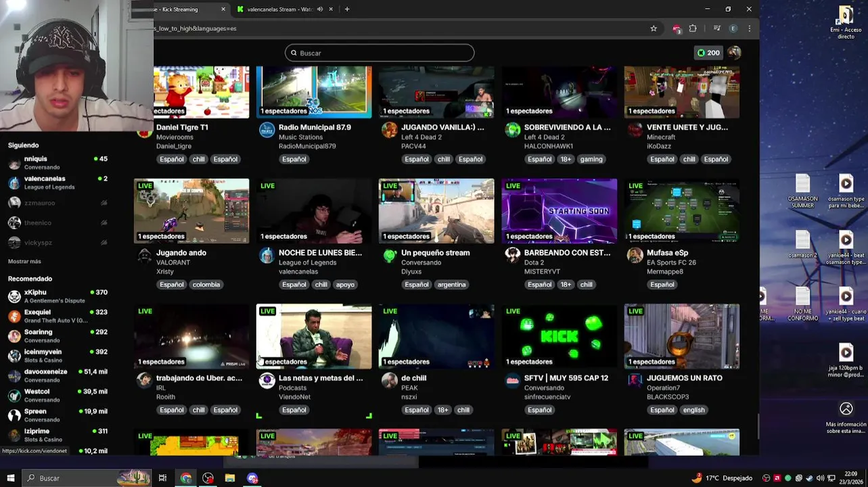Open the red extension icon with badge
Image resolution: width=868 pixels, height=487 pixels.
point(677,28)
